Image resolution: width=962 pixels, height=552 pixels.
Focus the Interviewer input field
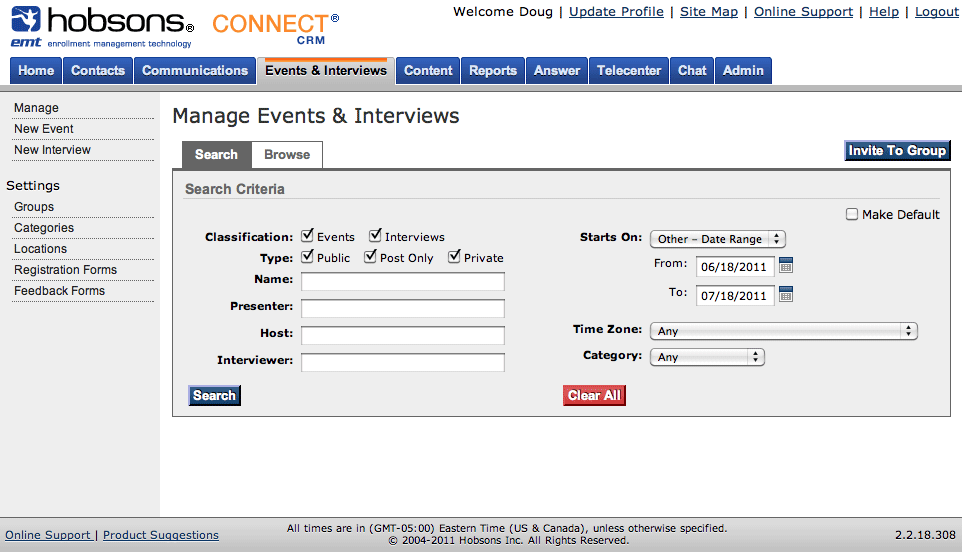[402, 362]
